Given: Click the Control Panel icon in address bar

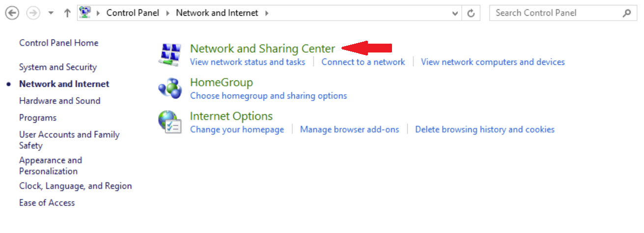Looking at the screenshot, I should tap(85, 13).
